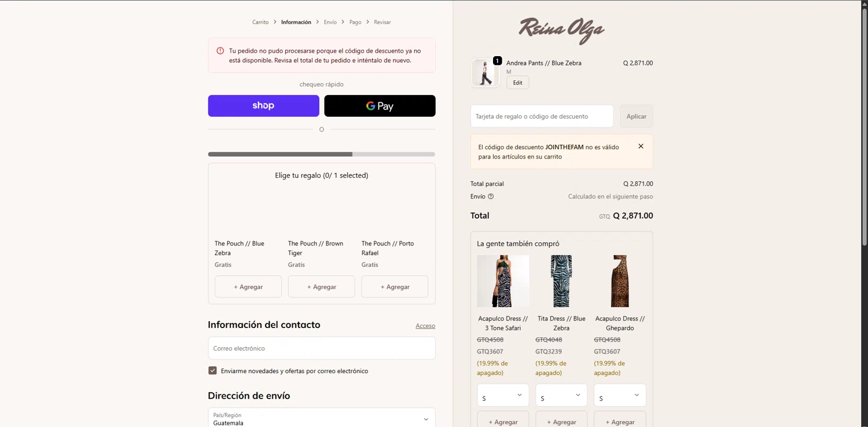Click 'Calculado en el siguiente paso' text
868x427 pixels.
click(x=610, y=197)
